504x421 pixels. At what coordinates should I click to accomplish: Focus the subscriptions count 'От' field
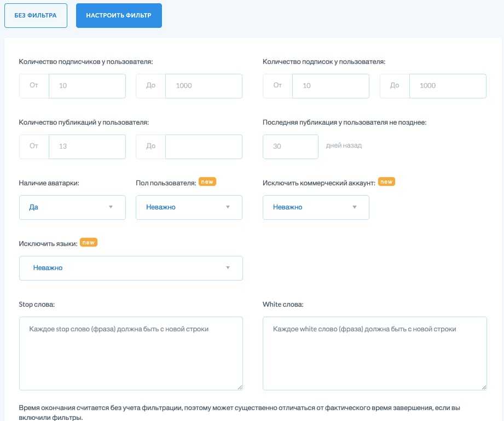click(x=331, y=86)
